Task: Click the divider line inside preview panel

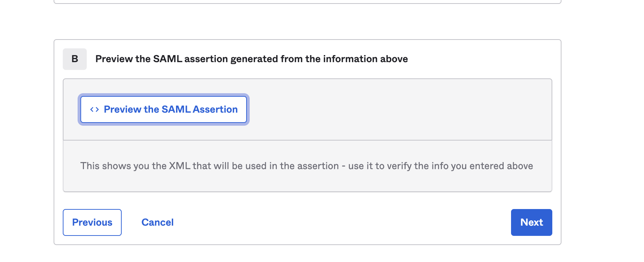Action: pos(308,140)
